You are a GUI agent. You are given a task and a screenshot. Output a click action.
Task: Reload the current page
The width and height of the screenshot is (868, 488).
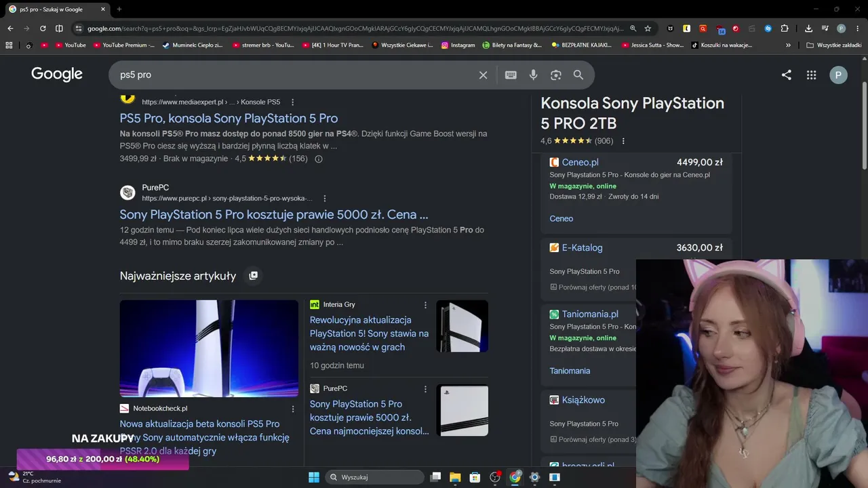point(43,28)
